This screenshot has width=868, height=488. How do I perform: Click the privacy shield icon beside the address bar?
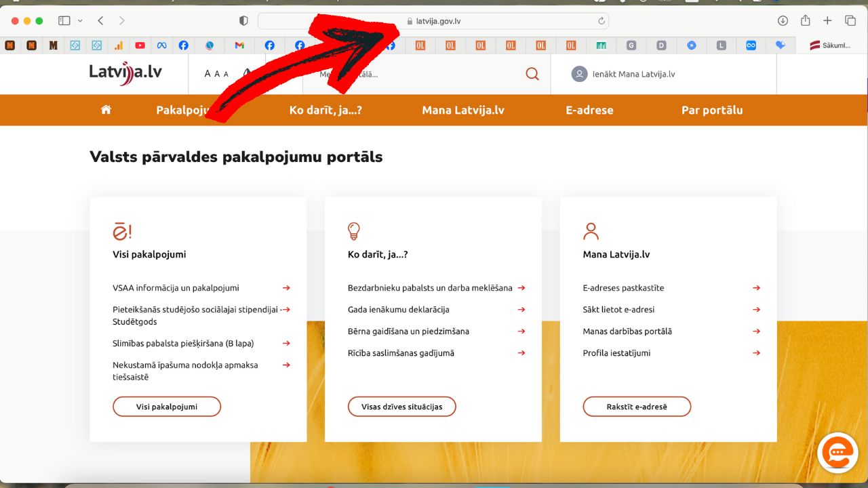click(243, 21)
